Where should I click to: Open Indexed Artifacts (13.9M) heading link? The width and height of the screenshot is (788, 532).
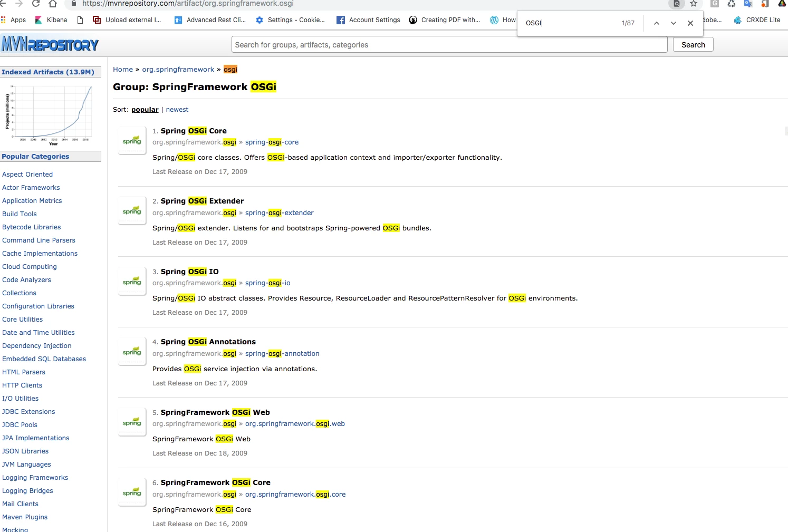click(48, 72)
